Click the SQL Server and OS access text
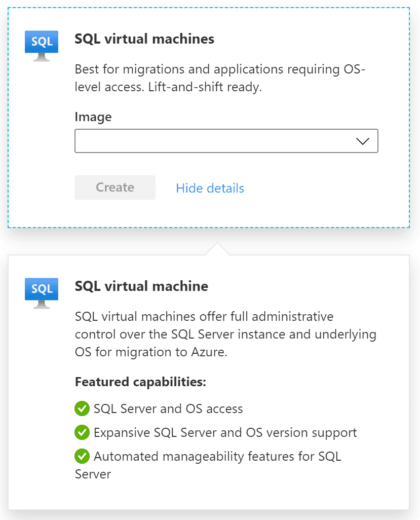420x520 pixels. (x=168, y=408)
